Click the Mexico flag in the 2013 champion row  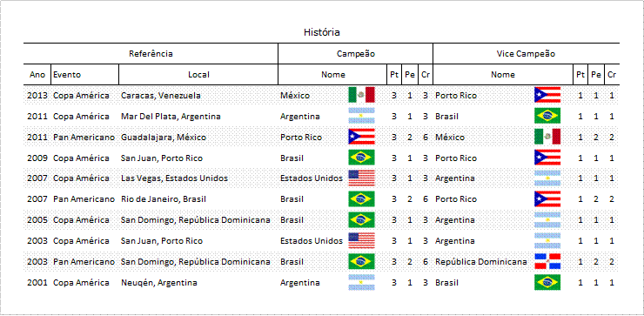pos(361,95)
